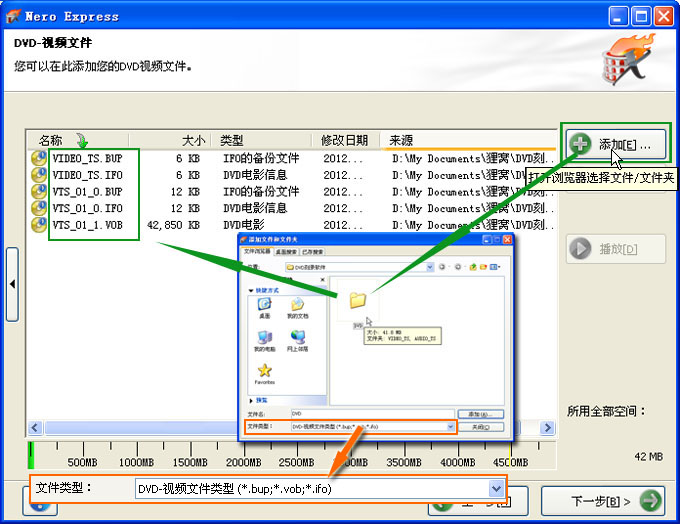The height and width of the screenshot is (524, 680).
Task: Click the green arrow of Next button
Action: pos(650,501)
